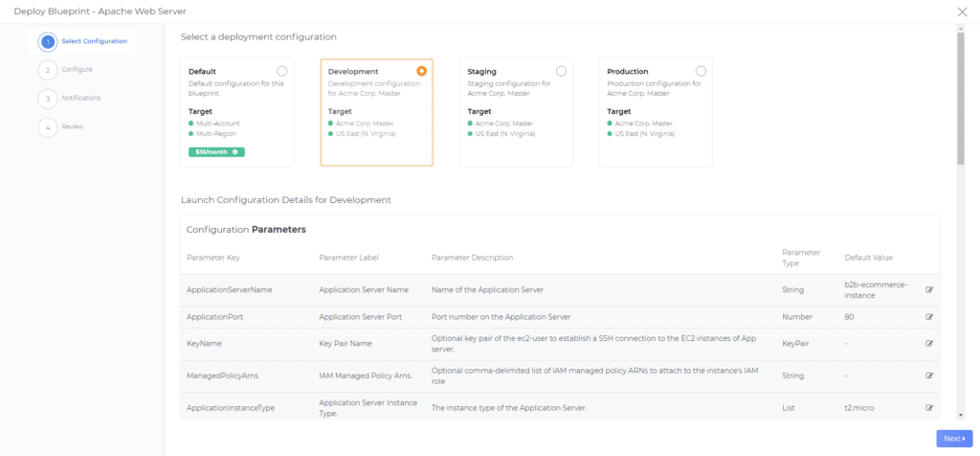
Task: Click info icon on $18/month badge
Action: 235,151
